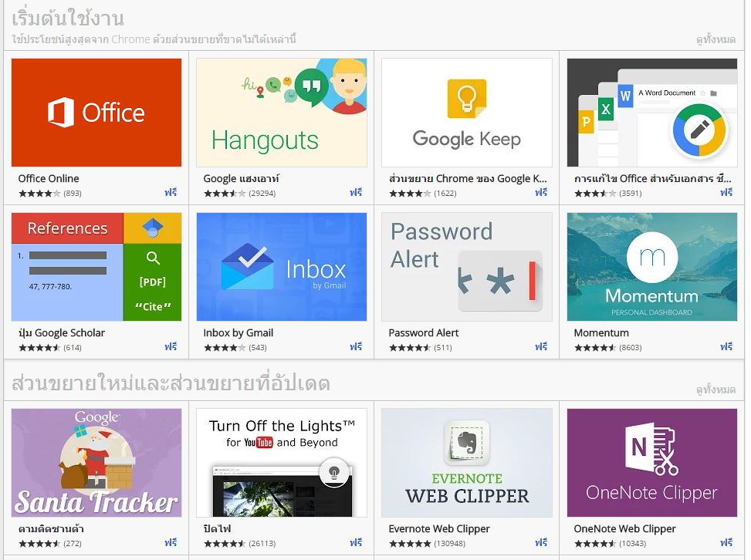Click the 'ตามติดซานต้า' title text

coord(51,529)
